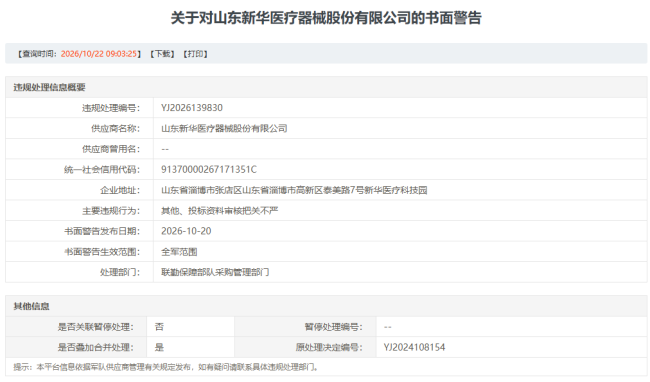Select the query time 2026/10/22 09:03:25

click(x=99, y=54)
